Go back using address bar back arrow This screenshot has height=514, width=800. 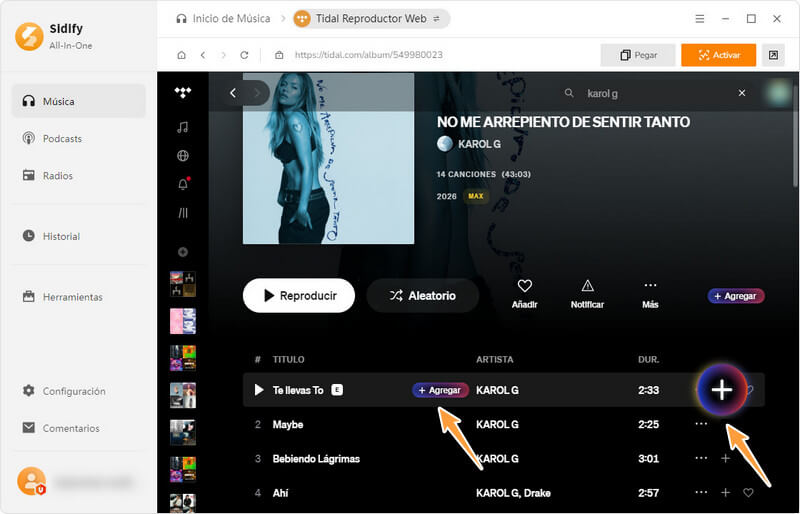[x=203, y=55]
